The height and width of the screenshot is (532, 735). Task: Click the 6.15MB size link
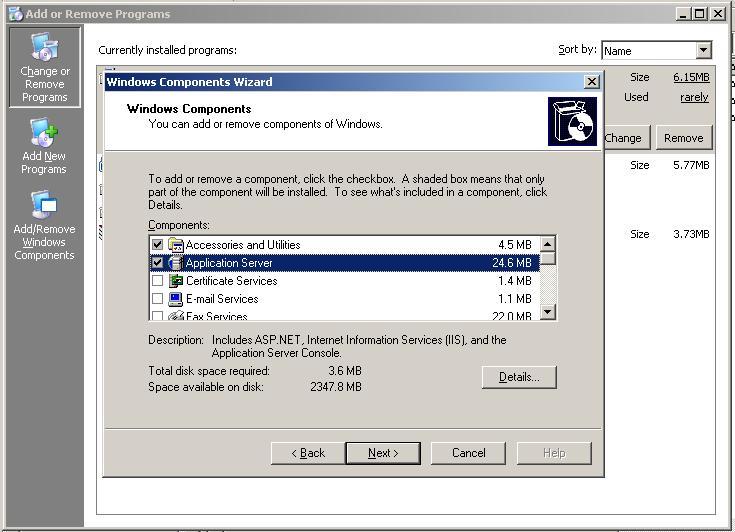tap(691, 77)
